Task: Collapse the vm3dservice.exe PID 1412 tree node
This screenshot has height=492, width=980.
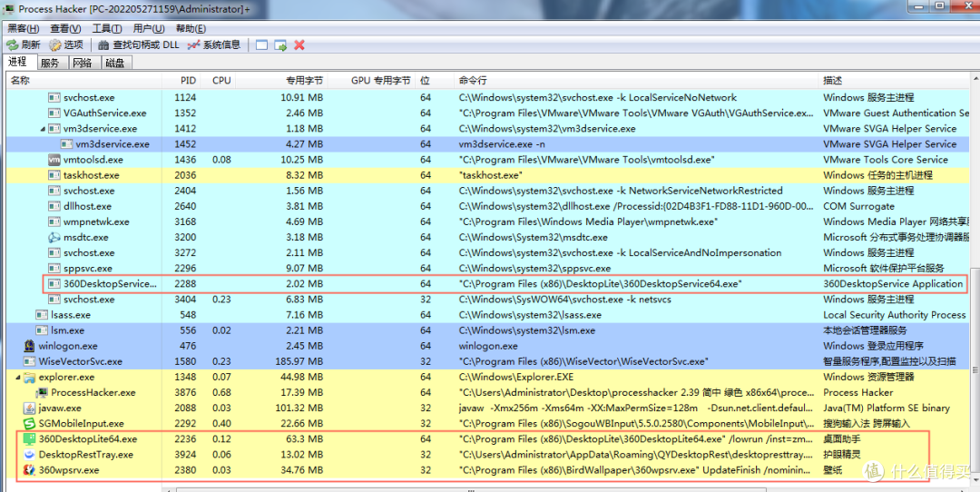Action: click(x=43, y=129)
